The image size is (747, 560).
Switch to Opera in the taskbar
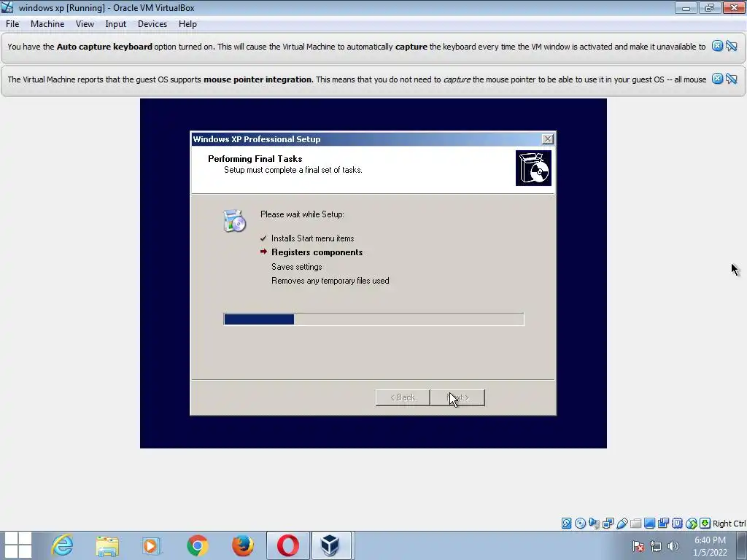pos(287,545)
